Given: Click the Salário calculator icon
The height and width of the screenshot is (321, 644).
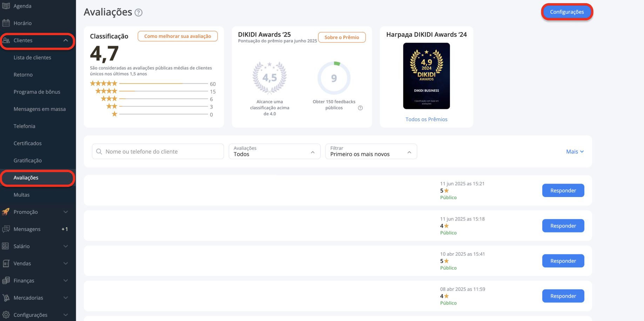Looking at the screenshot, I should (6, 246).
